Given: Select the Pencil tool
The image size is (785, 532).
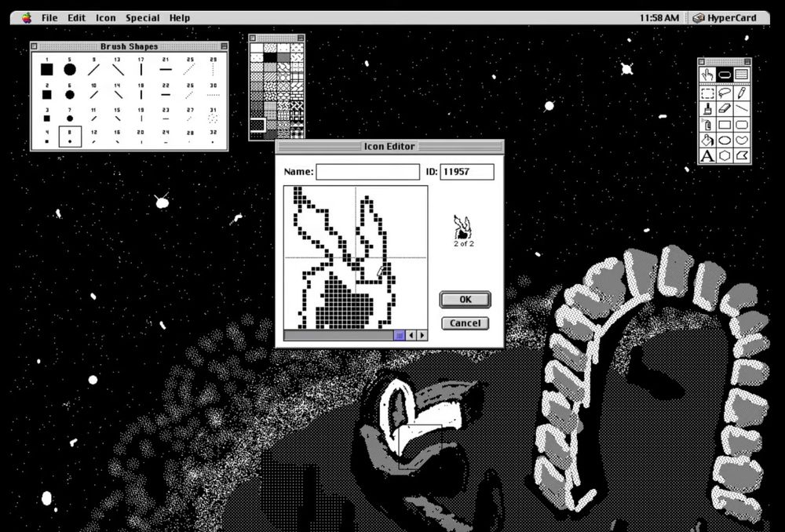Looking at the screenshot, I should [x=742, y=93].
